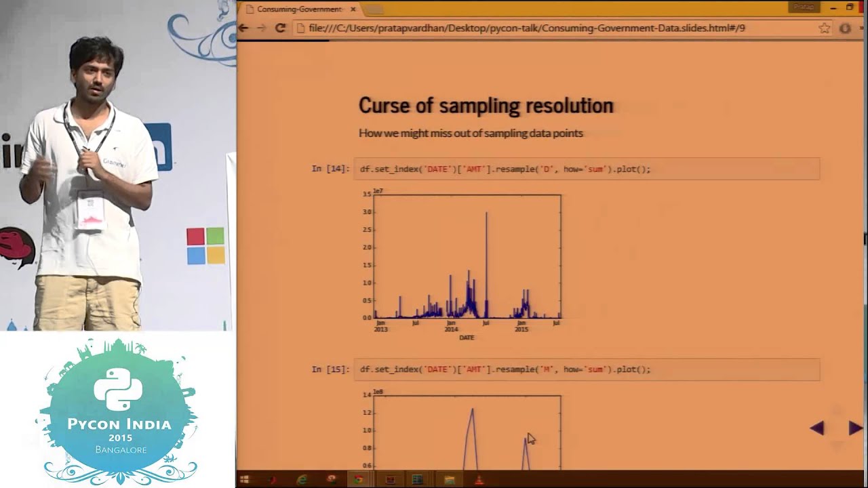The image size is (868, 488).
Task: Click the In [14]: prompt label
Action: [330, 169]
